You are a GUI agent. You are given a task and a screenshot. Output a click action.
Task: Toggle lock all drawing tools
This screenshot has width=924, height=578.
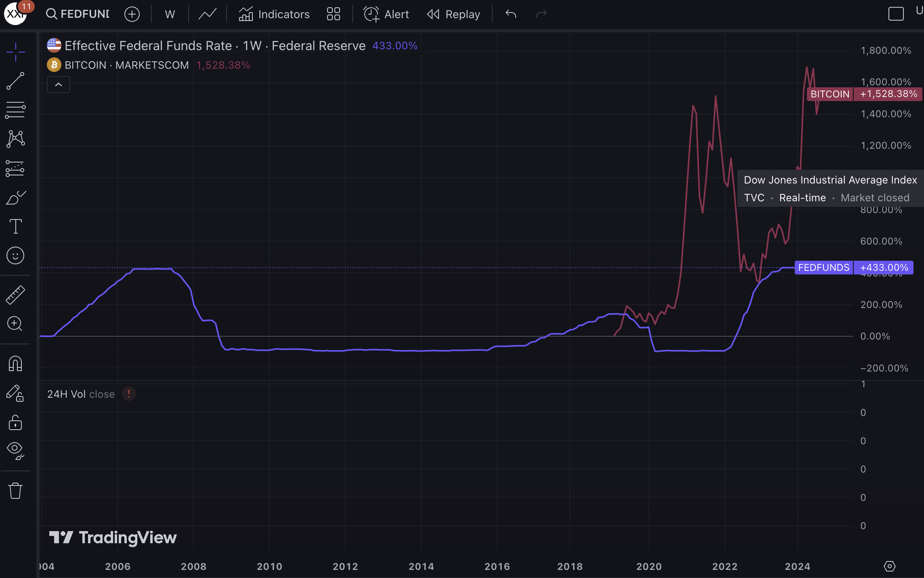point(15,422)
